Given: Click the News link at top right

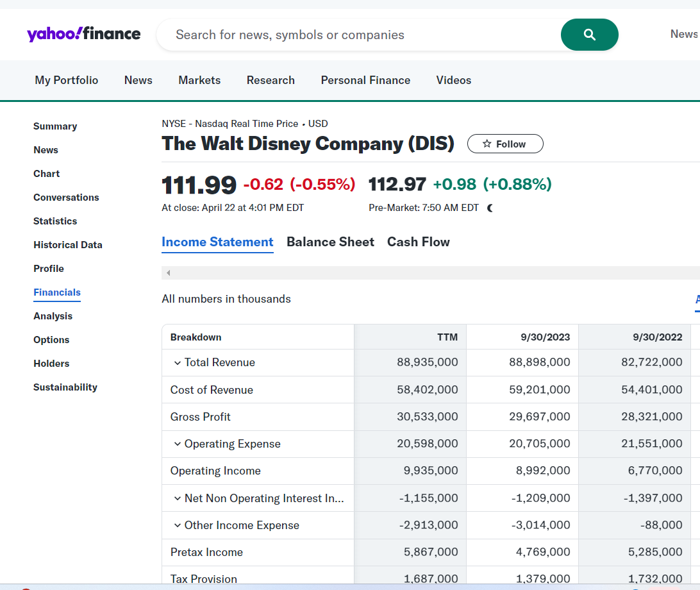Looking at the screenshot, I should point(684,35).
